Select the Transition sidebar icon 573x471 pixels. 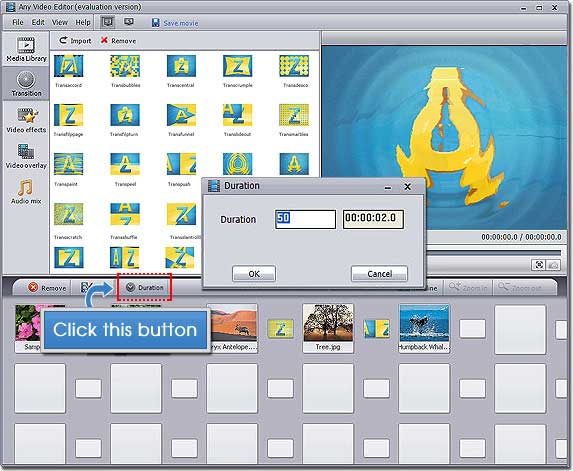[x=26, y=84]
